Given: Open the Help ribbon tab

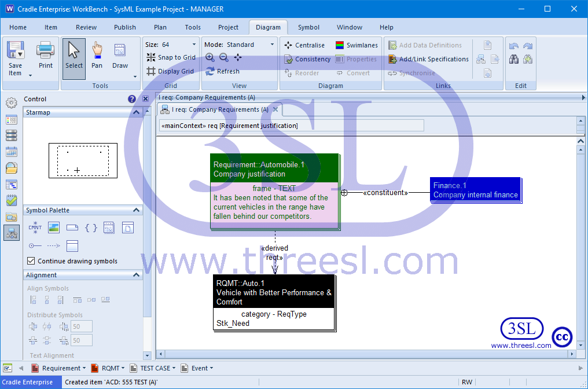Looking at the screenshot, I should coord(386,27).
